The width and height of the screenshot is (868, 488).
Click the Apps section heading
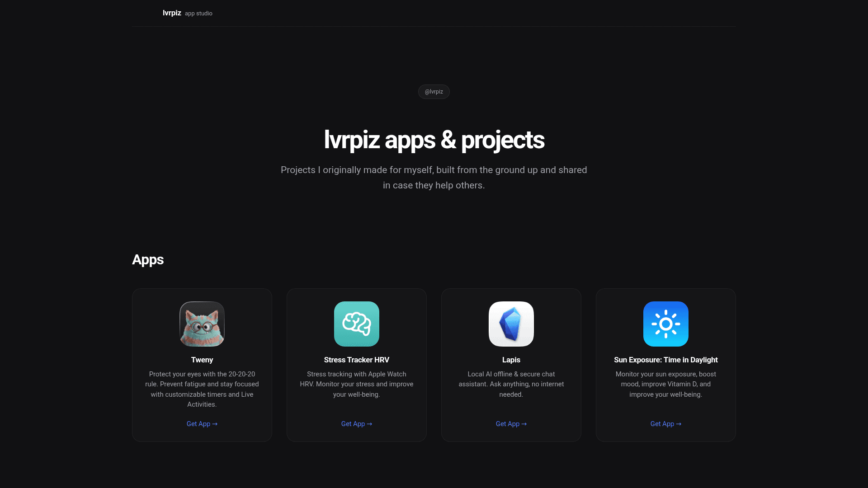[148, 260]
